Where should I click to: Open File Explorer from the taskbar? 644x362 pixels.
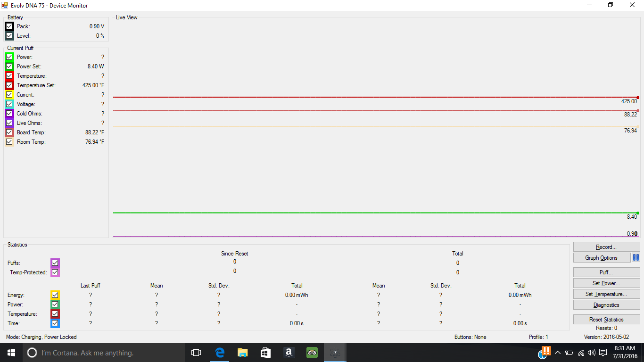(x=242, y=353)
